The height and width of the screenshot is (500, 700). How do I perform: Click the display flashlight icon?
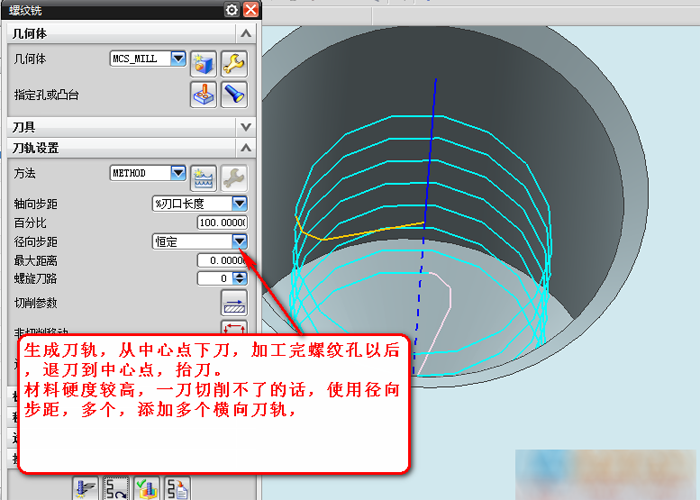234,95
